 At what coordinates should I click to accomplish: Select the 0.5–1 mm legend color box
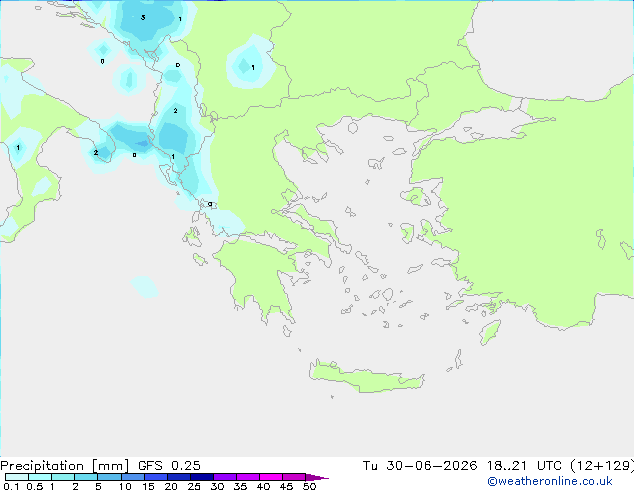click(40, 477)
